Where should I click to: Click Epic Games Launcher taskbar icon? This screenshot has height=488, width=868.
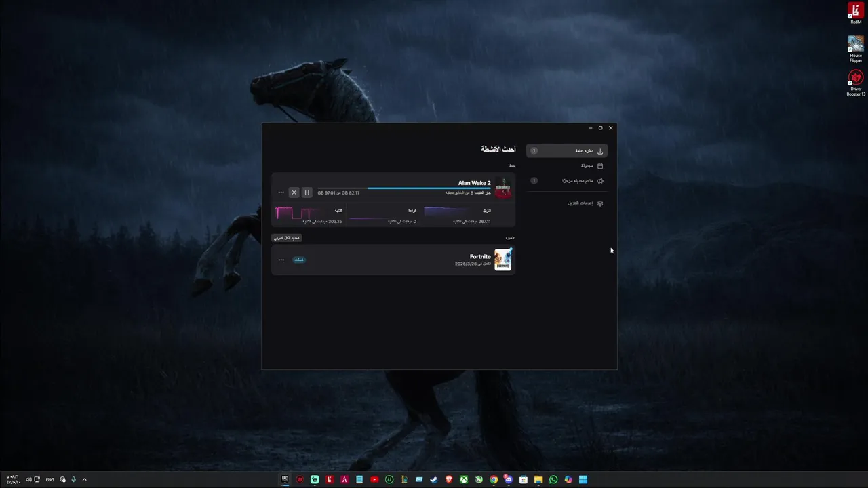pos(285,479)
